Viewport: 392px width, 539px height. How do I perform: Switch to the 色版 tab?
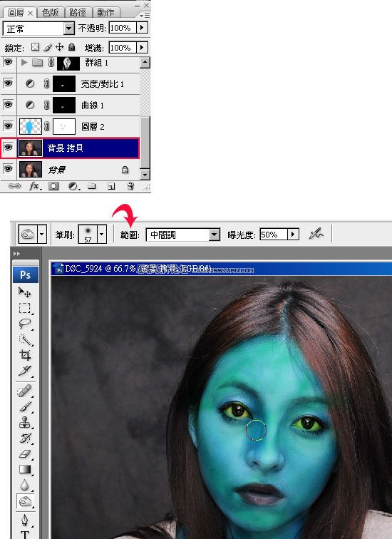(50, 13)
